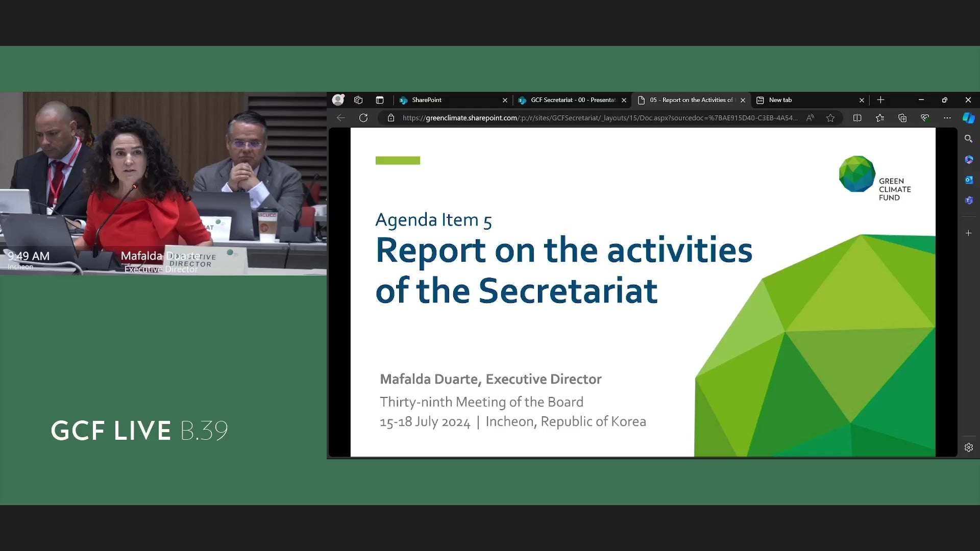Click the 'Report on the activities' title line

[564, 251]
